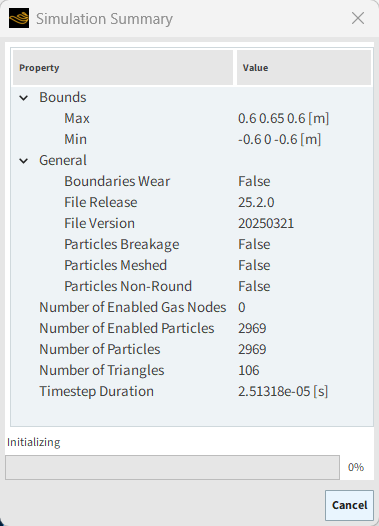Image resolution: width=379 pixels, height=526 pixels.
Task: Select the Min bounds row
Action: click(x=192, y=139)
